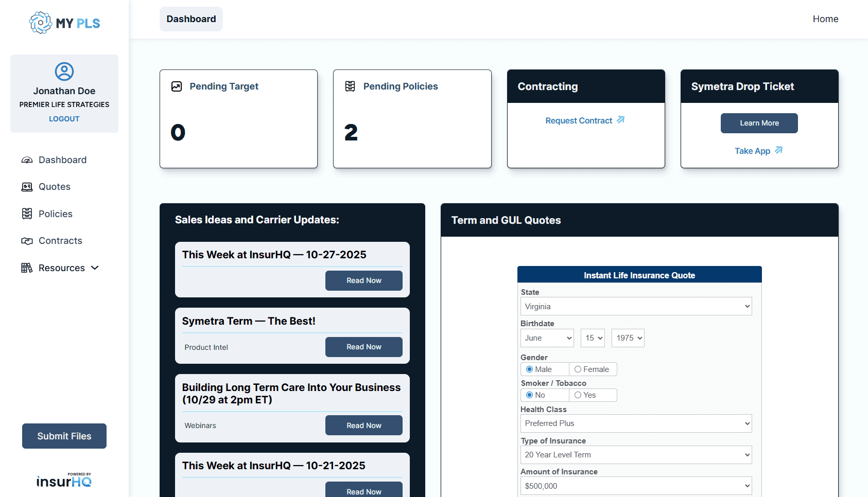Click the Take App link
Image resolution: width=868 pixels, height=497 pixels.
[x=752, y=151]
